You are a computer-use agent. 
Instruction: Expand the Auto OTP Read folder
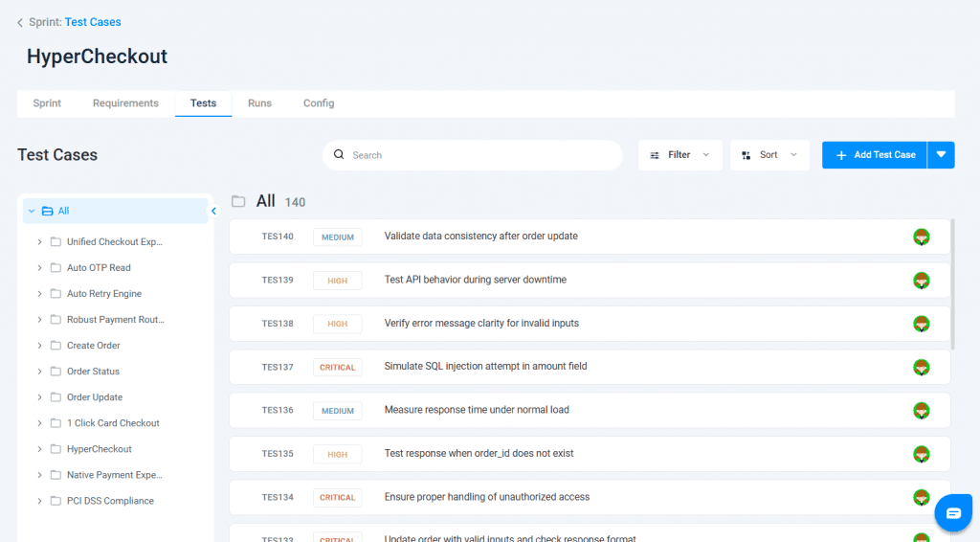click(x=39, y=268)
